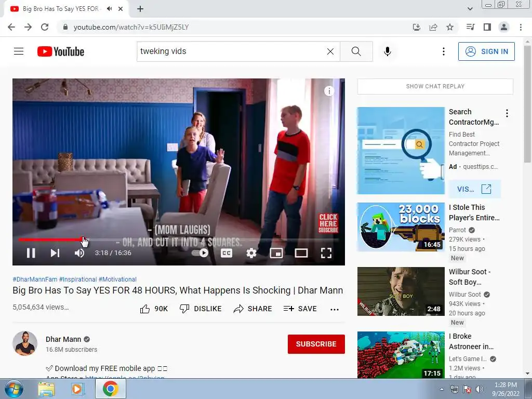The height and width of the screenshot is (399, 532).
Task: Open system volume tray icon
Action: pos(480,389)
